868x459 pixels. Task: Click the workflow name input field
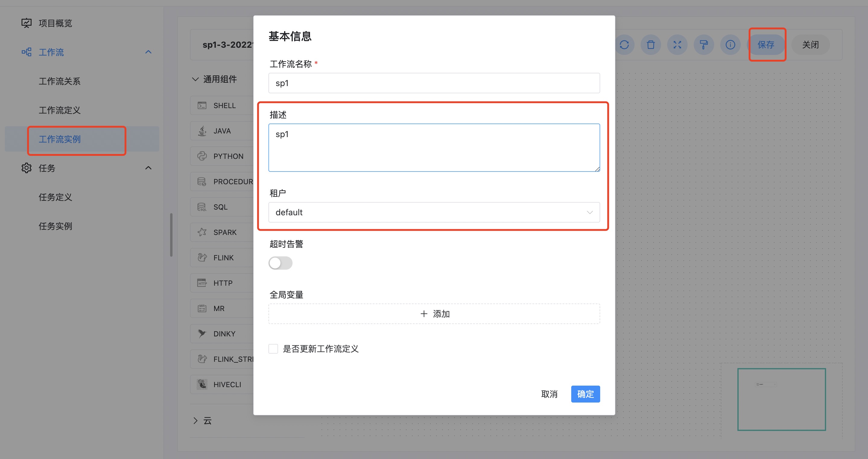pos(434,83)
